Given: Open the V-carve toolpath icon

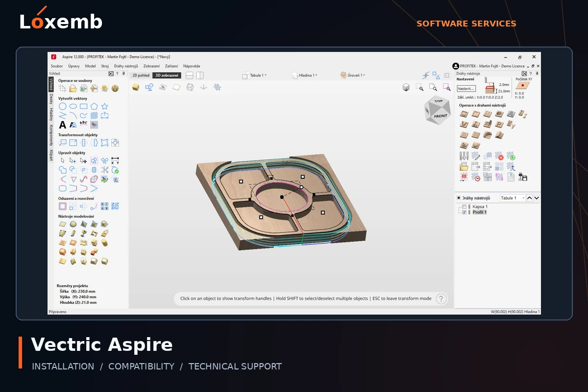Looking at the screenshot, I should click(464, 124).
